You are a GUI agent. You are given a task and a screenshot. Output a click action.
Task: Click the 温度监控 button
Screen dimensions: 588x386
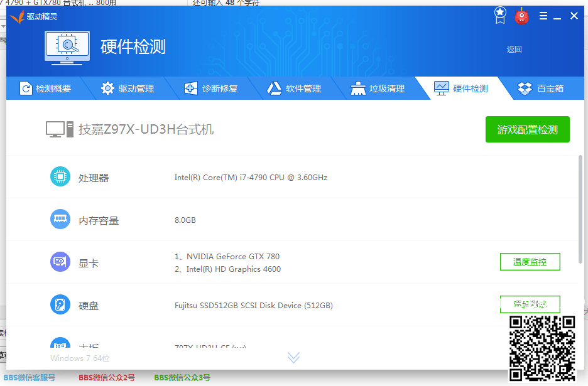[x=530, y=262]
